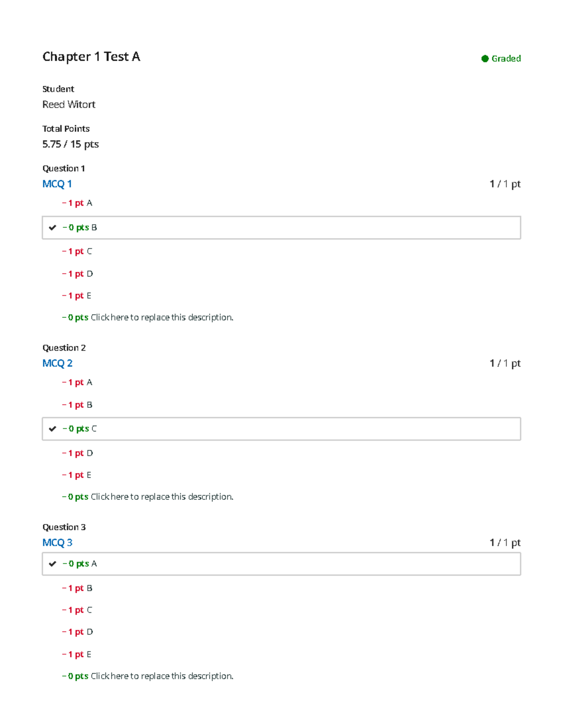
Task: Select the selected B rubric row in Question 1
Action: (281, 228)
